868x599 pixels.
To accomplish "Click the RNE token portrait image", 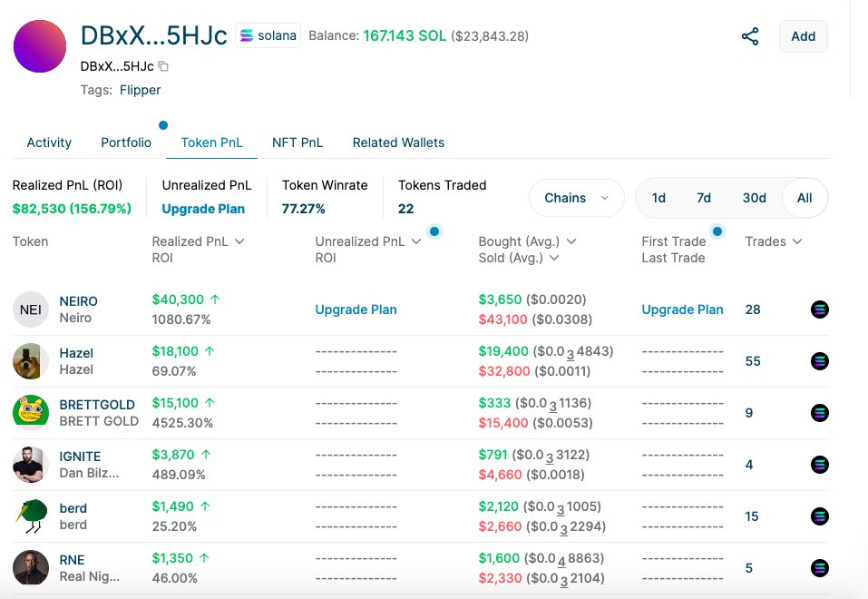I will click(31, 568).
